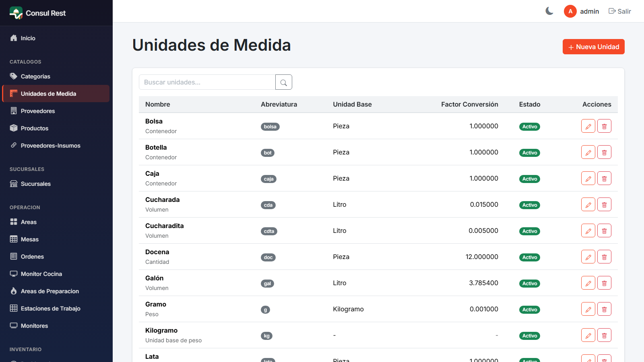
Task: Open Monitores in the sidebar
Action: tap(56, 326)
